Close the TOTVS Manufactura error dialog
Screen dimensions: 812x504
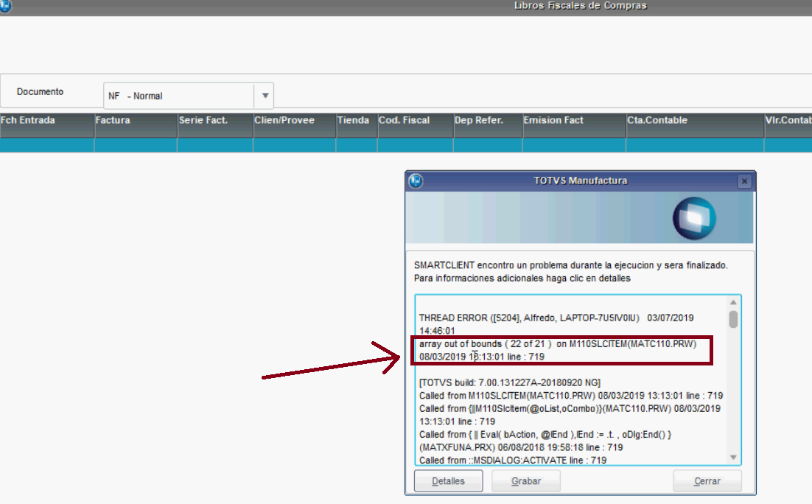[744, 181]
